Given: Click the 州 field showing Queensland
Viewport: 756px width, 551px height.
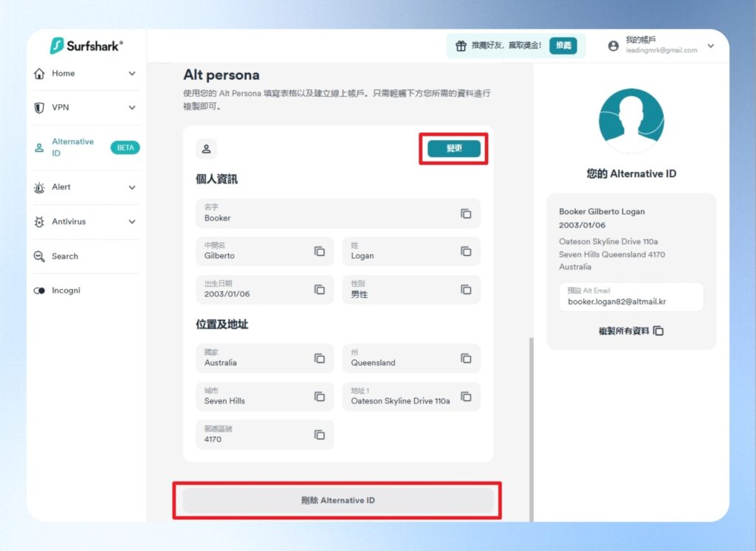Looking at the screenshot, I should pos(411,358).
